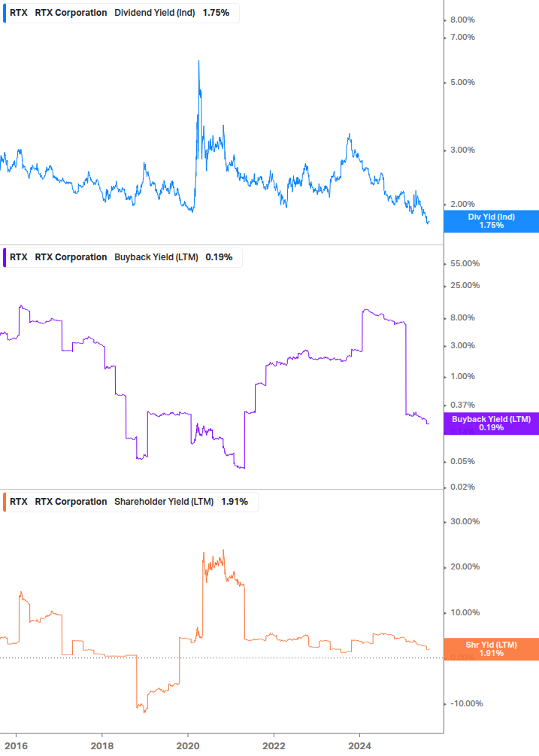The width and height of the screenshot is (539, 756).
Task: Click the -10.00% tick on shareholder axis
Action: 466,703
